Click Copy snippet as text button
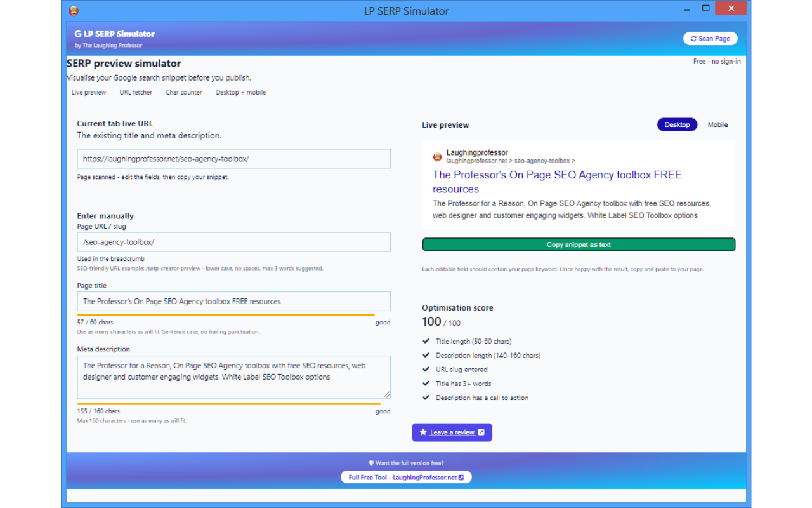 579,244
